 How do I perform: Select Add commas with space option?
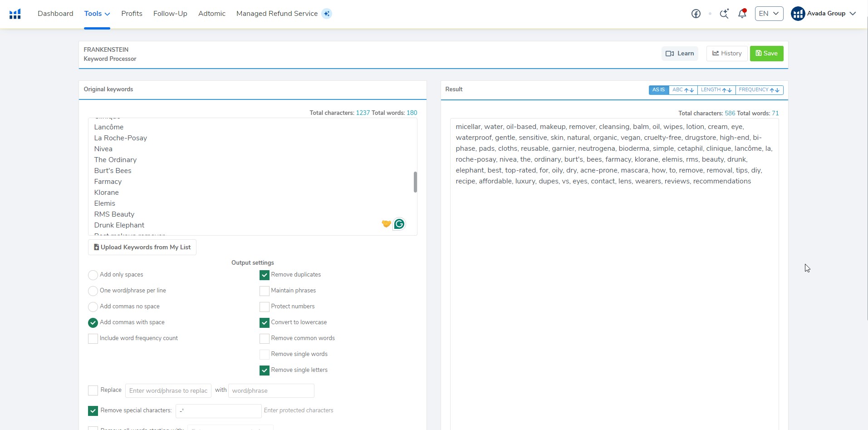click(93, 323)
